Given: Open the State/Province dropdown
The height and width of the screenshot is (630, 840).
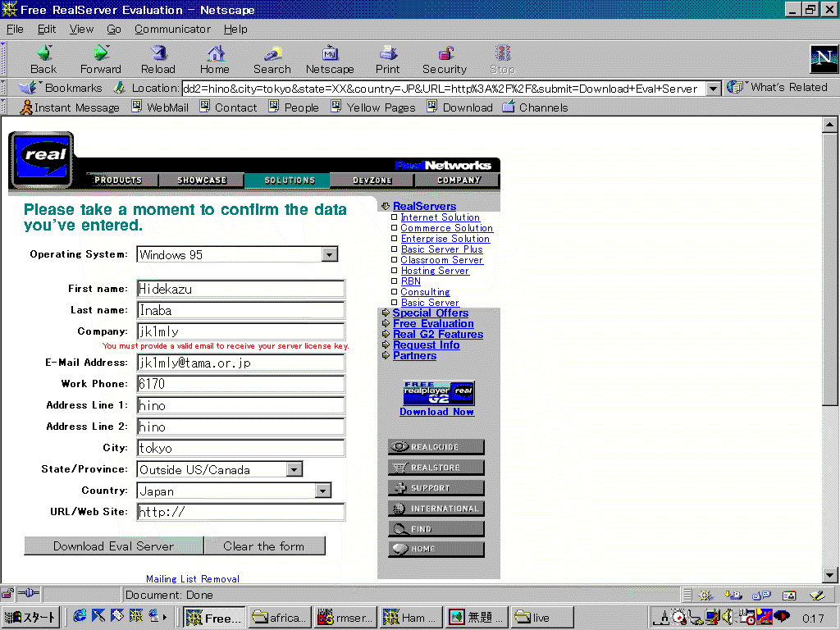Looking at the screenshot, I should click(294, 469).
